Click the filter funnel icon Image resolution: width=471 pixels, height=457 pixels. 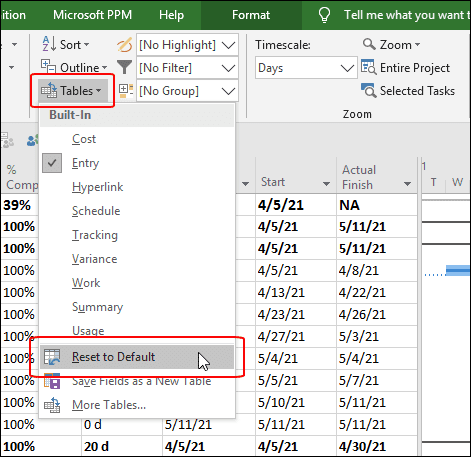(x=125, y=67)
